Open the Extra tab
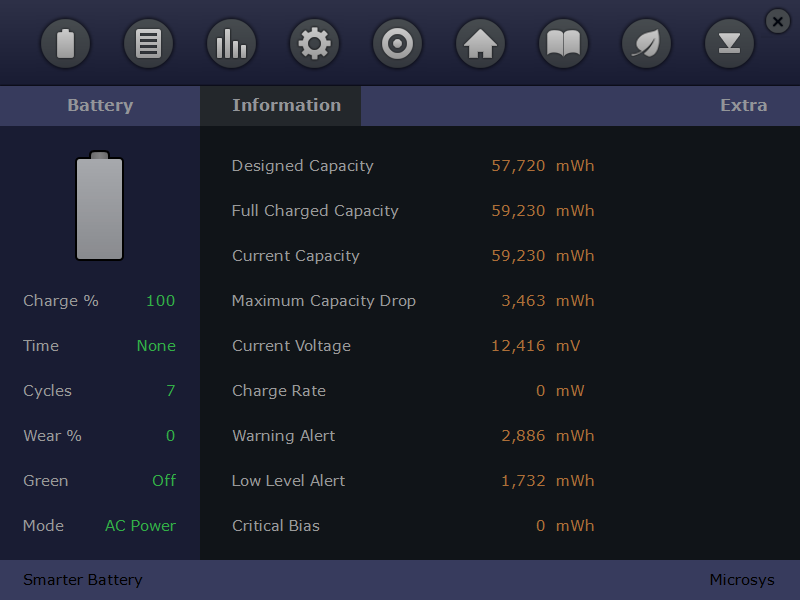This screenshot has width=800, height=600. (x=744, y=105)
